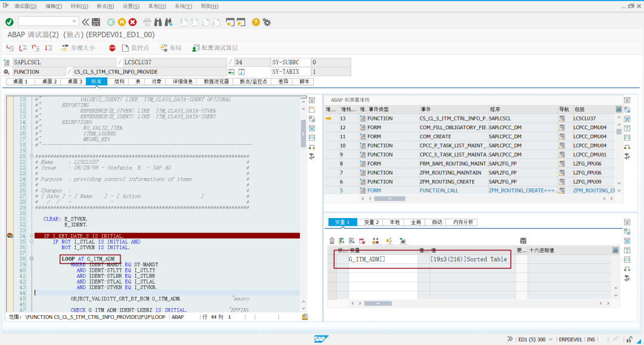The width and height of the screenshot is (644, 345).
Task: Click the trash delete icon in variables panel
Action: [332, 241]
